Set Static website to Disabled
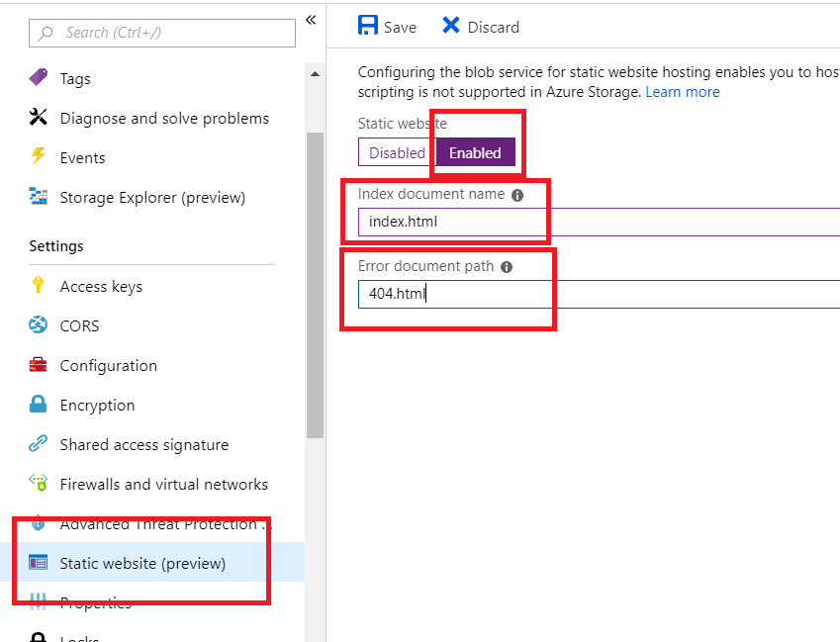Image resolution: width=840 pixels, height=642 pixels. pos(397,152)
